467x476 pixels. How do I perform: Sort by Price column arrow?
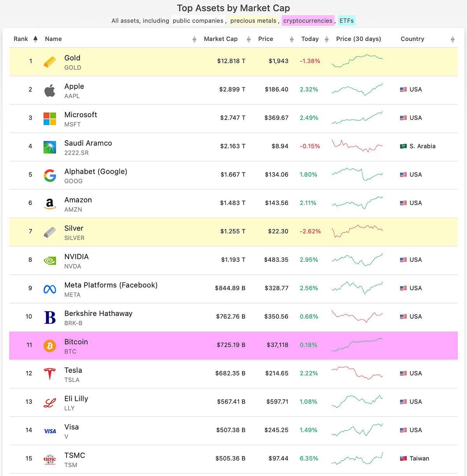click(x=291, y=39)
